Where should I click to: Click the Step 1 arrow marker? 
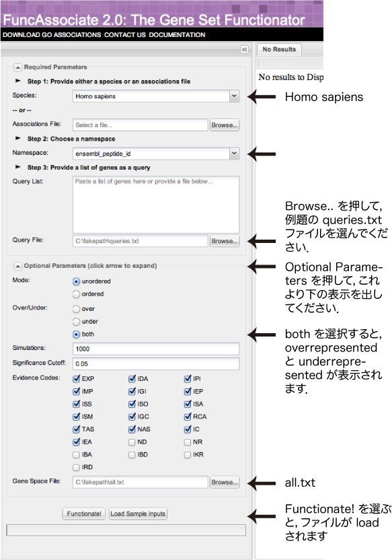point(18,81)
